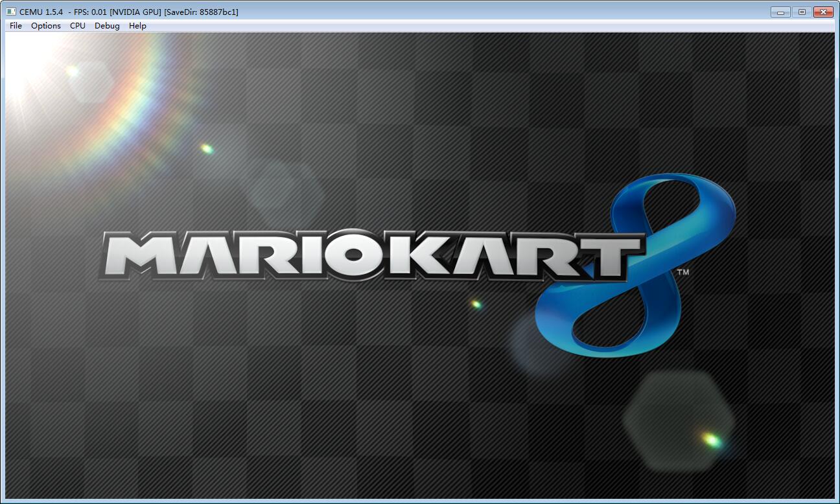Open the Help menu
This screenshot has width=840, height=504.
pyautogui.click(x=137, y=26)
